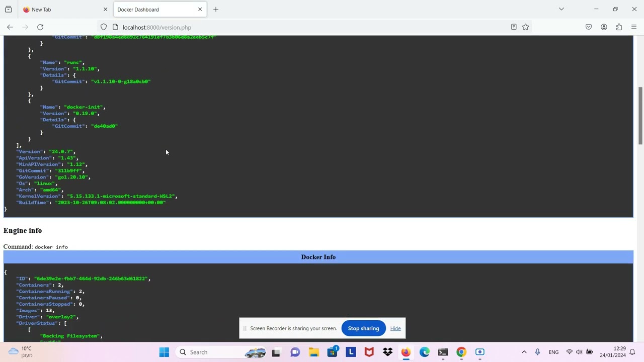Open the volume tray icon
Screen dimensions: 644x362
(579, 352)
